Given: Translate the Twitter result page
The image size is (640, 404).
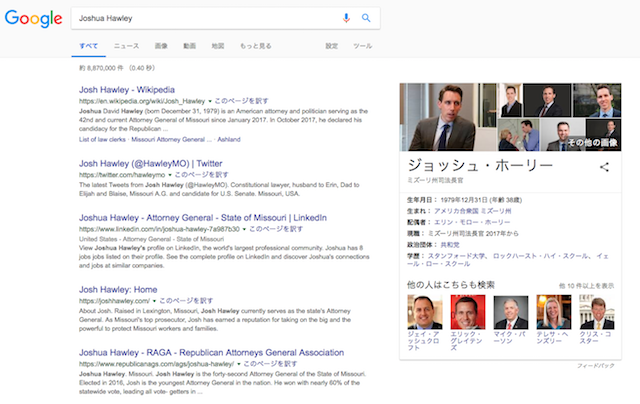Looking at the screenshot, I should (x=201, y=175).
